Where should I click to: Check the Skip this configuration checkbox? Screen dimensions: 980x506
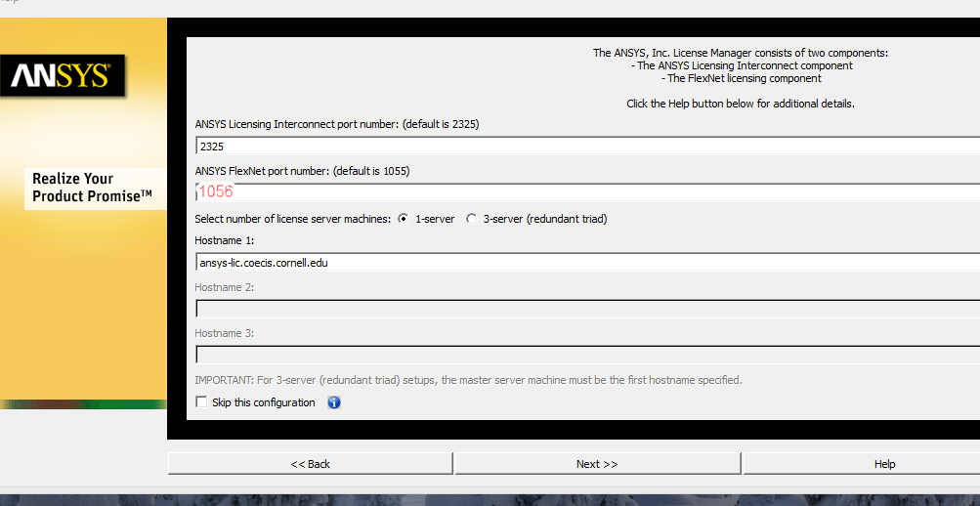click(x=201, y=401)
